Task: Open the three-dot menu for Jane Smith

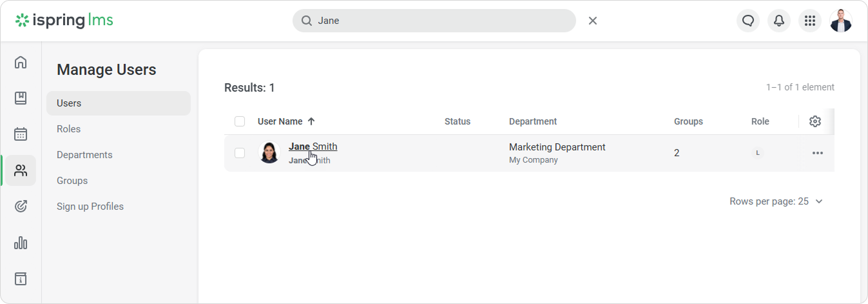Action: pos(817,153)
